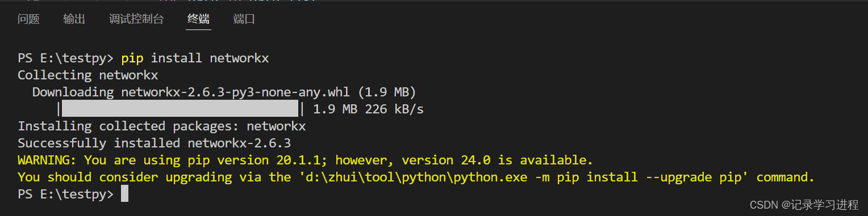Click the "1.9 MB 226 kB/s" speed text

click(x=369, y=109)
